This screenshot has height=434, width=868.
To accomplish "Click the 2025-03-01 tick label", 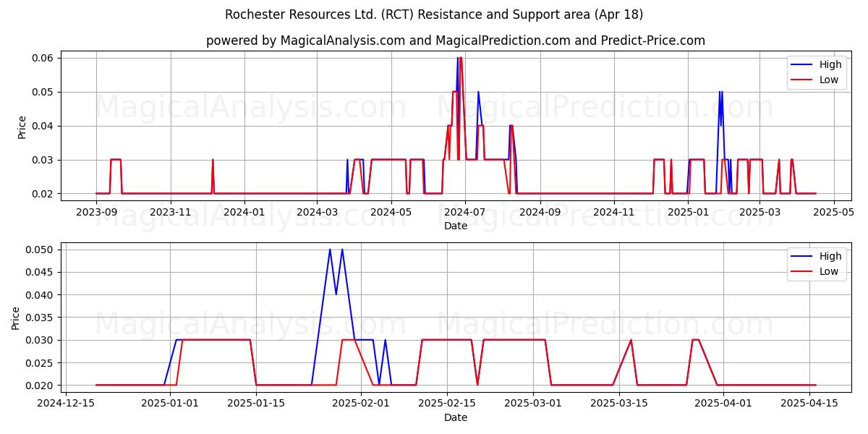I will tap(532, 404).
